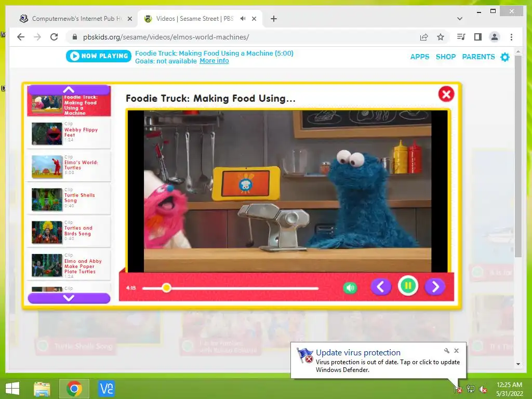Open the More info link
The width and height of the screenshot is (532, 399).
(214, 61)
